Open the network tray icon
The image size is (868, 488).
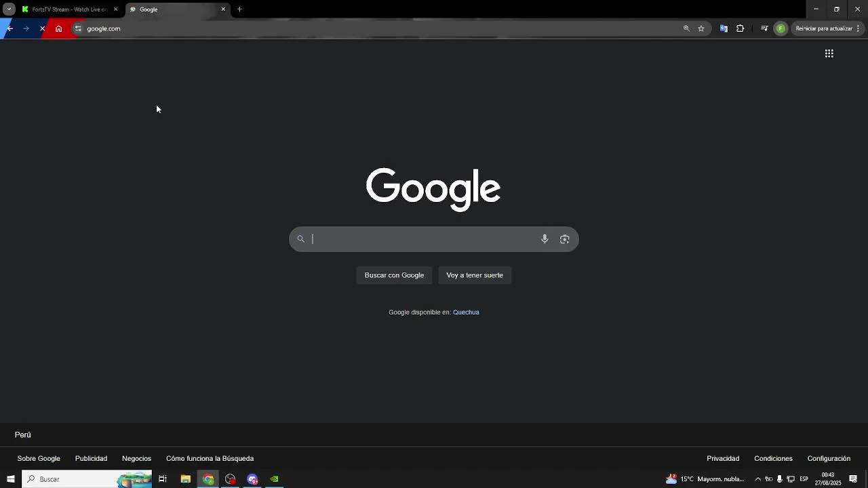point(791,479)
